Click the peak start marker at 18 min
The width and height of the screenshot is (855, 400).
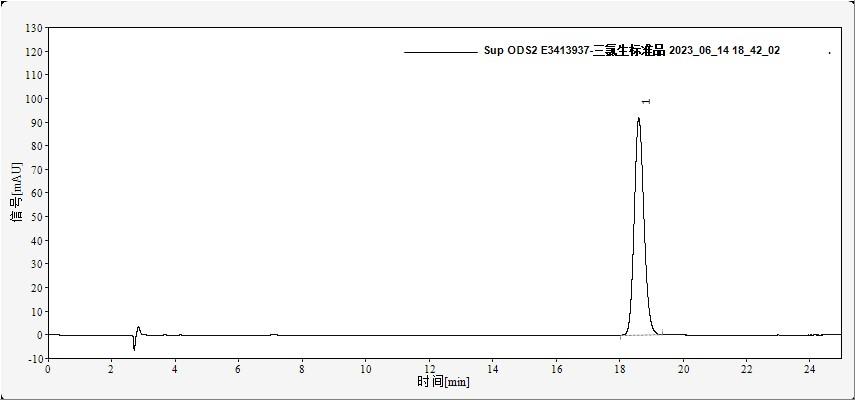tap(620, 337)
